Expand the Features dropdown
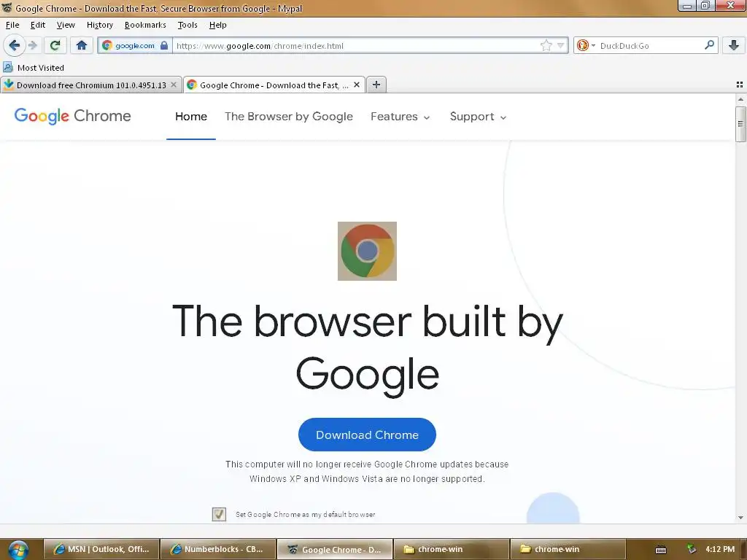This screenshot has height=560, width=747. click(x=400, y=117)
